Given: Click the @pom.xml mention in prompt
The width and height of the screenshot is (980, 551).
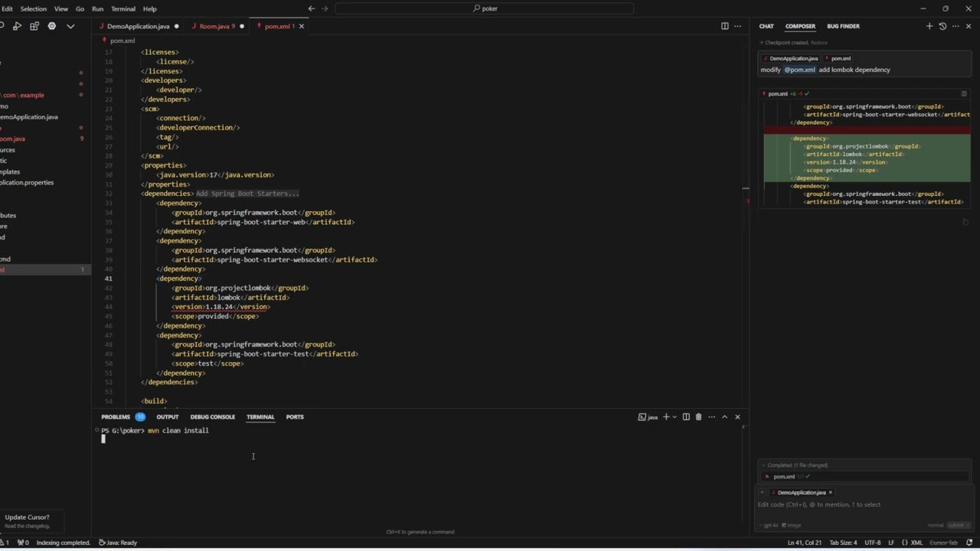Looking at the screenshot, I should tap(799, 70).
